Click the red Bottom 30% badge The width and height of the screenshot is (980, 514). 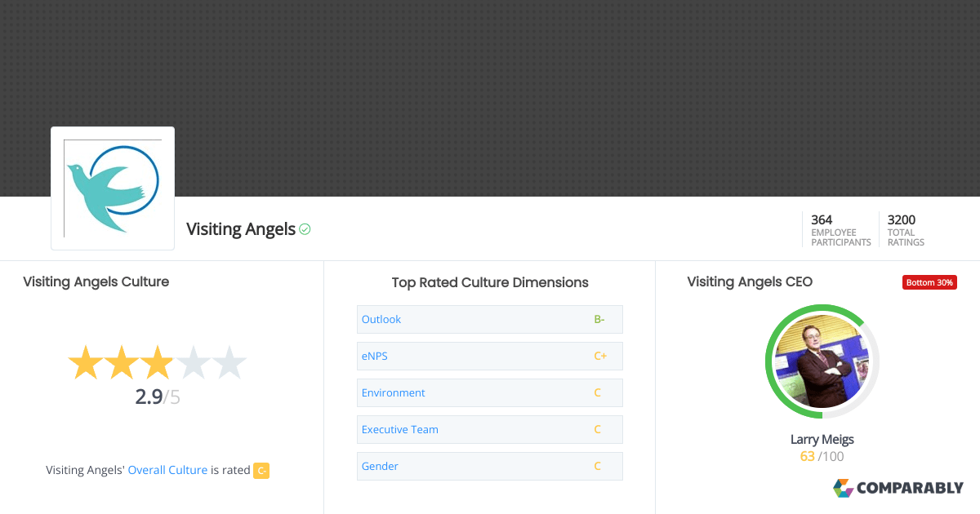(x=929, y=282)
